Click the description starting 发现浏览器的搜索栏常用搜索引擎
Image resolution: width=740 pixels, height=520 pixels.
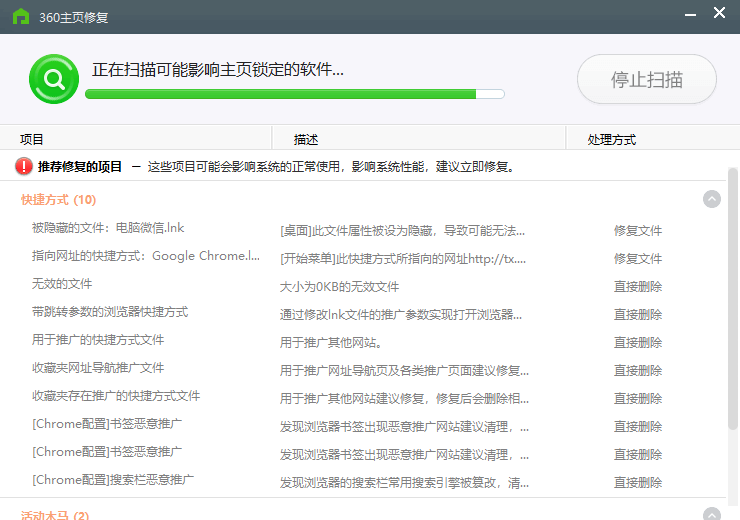tap(404, 482)
